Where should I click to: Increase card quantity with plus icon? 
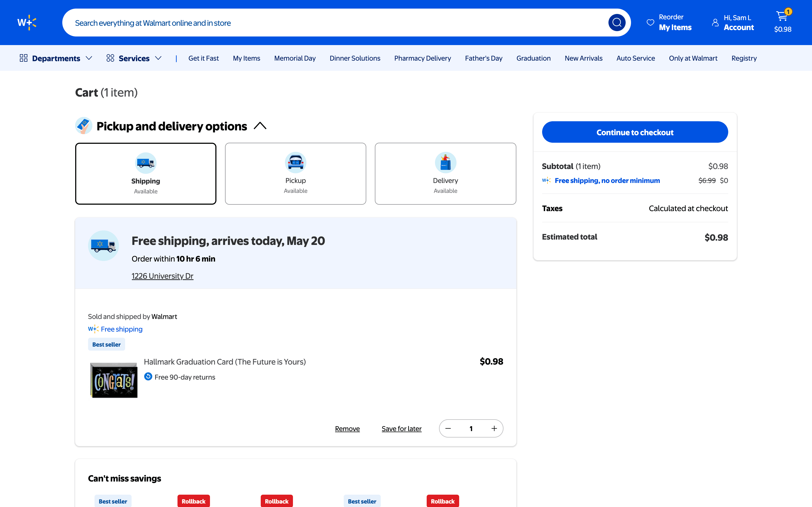pyautogui.click(x=494, y=429)
